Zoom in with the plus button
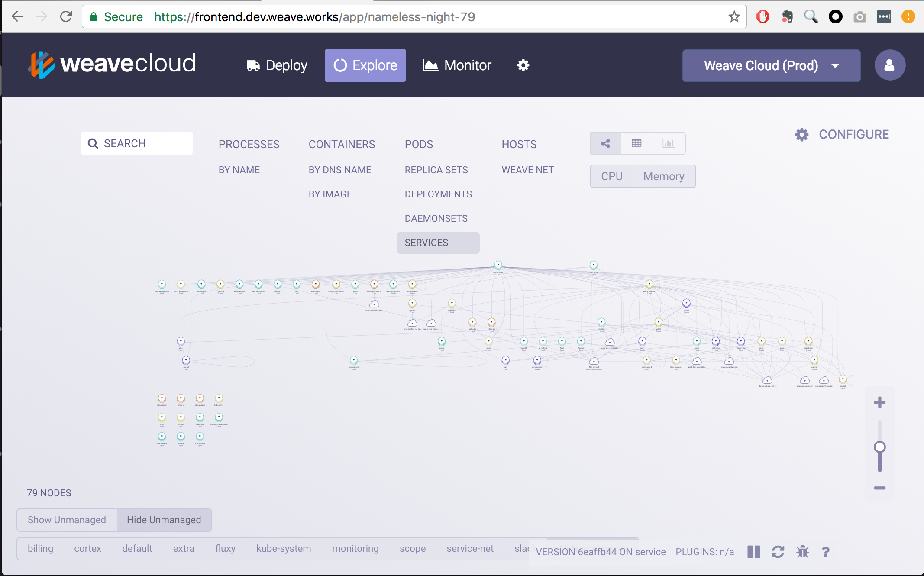 (880, 401)
